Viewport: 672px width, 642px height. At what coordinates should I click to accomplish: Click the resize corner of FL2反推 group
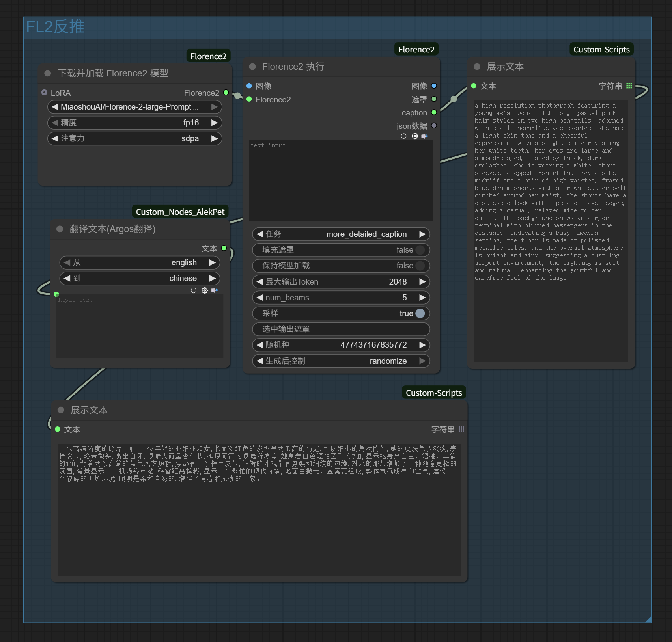coord(648,619)
